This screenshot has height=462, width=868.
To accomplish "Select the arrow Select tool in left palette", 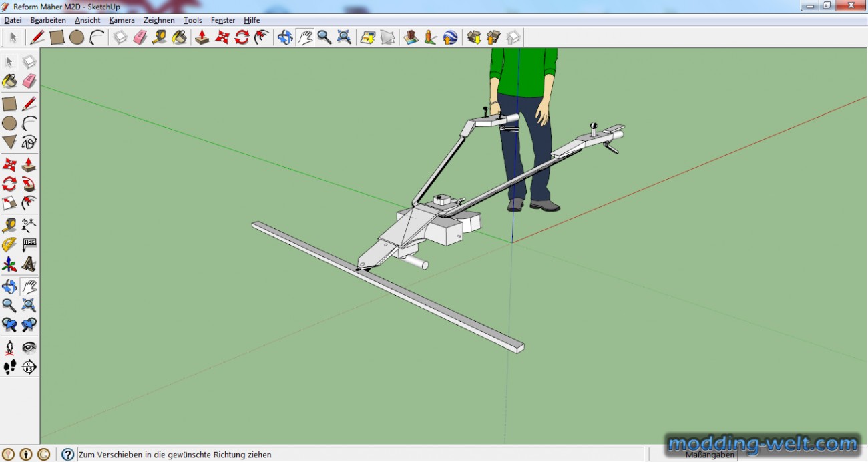I will 9,62.
